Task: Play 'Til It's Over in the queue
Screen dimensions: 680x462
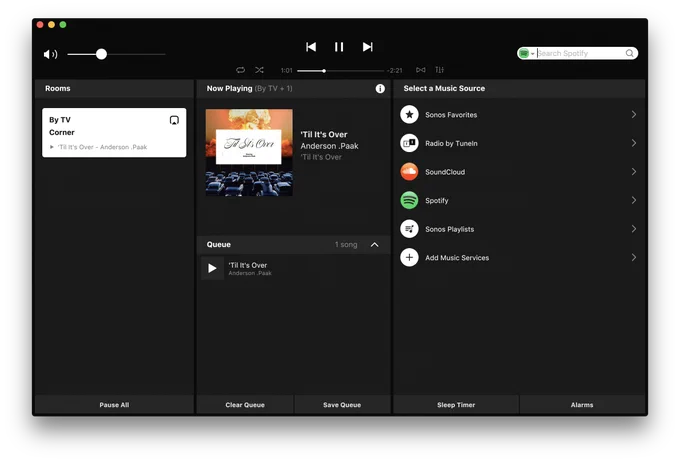Action: click(x=212, y=269)
